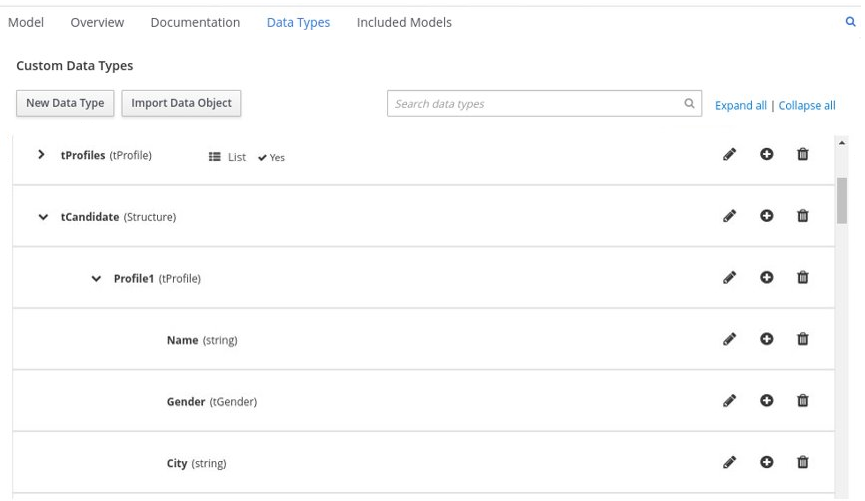Image resolution: width=865 pixels, height=501 pixels.
Task: Remove the Gender field using trash icon
Action: coord(802,401)
